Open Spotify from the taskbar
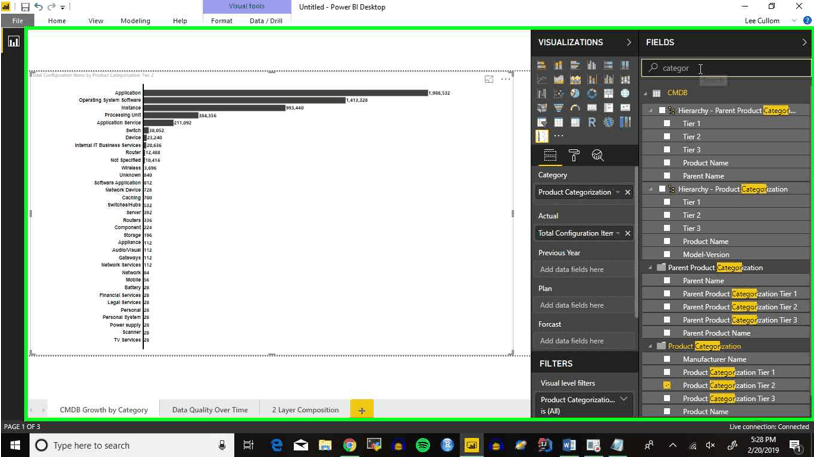The width and height of the screenshot is (814, 457). coord(423,445)
